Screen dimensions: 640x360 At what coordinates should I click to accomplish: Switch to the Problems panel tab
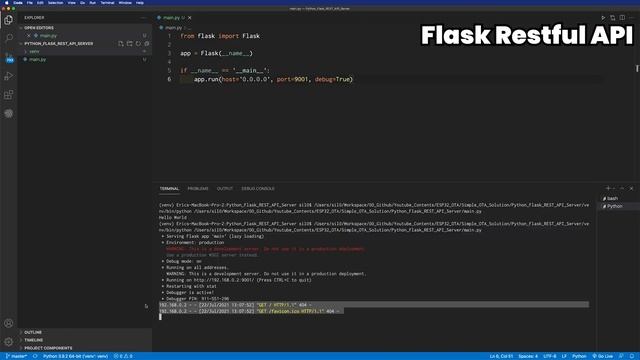pos(198,189)
